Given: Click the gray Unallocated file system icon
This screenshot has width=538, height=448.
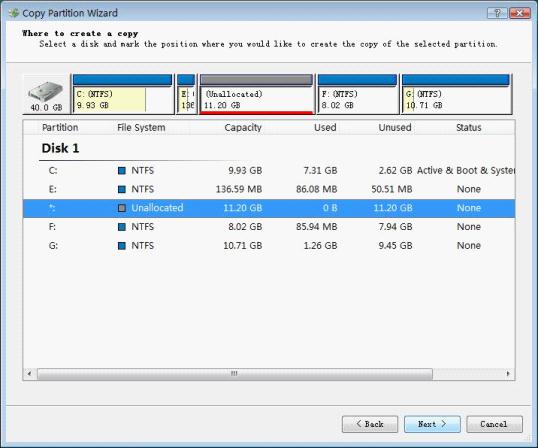Looking at the screenshot, I should click(x=122, y=208).
